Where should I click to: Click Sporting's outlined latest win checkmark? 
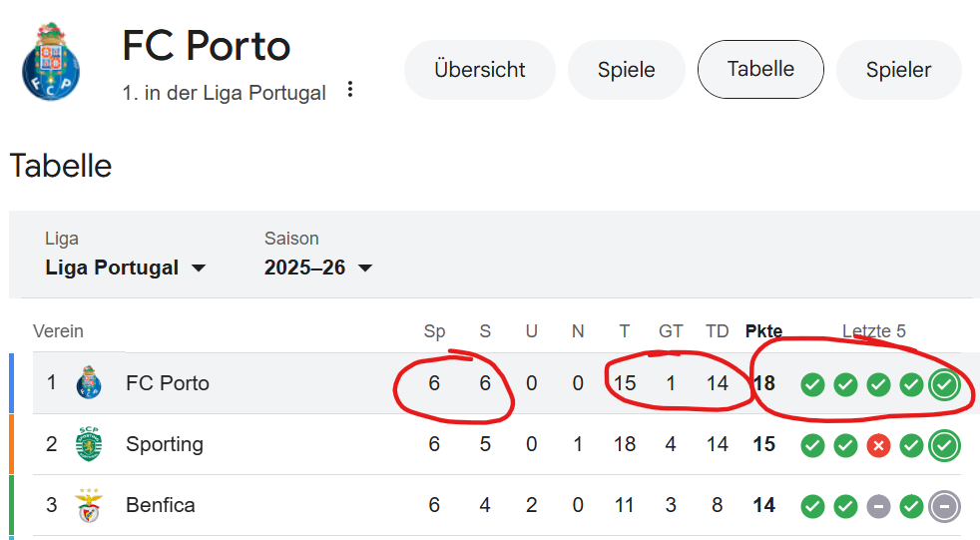[944, 445]
